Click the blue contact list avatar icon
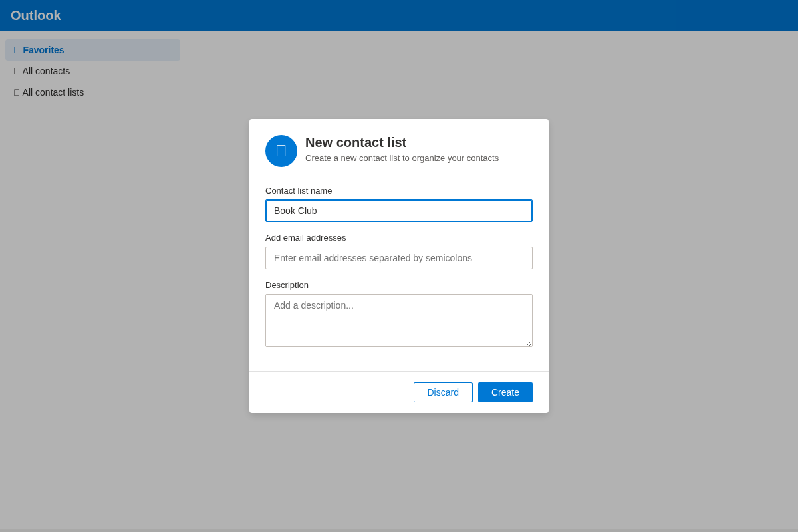This screenshot has height=532, width=798. (281, 151)
